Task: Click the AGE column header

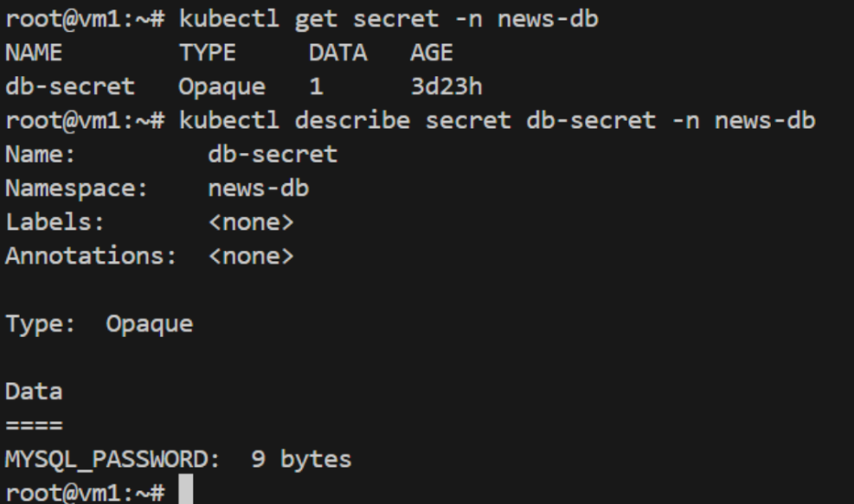Action: coord(431,53)
